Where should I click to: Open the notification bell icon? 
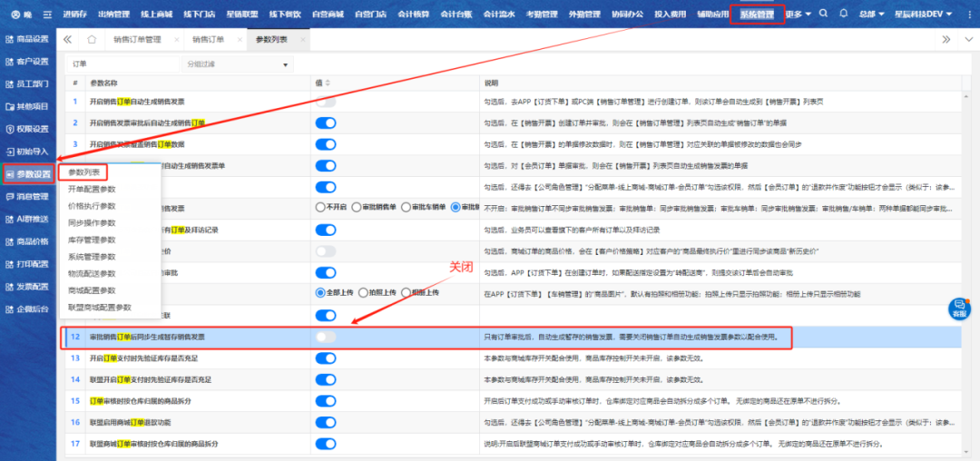[x=844, y=15]
